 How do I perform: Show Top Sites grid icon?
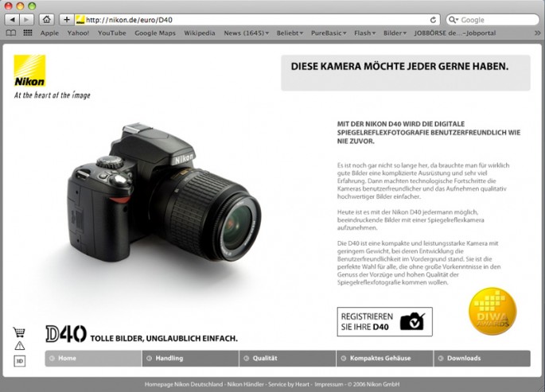point(28,33)
